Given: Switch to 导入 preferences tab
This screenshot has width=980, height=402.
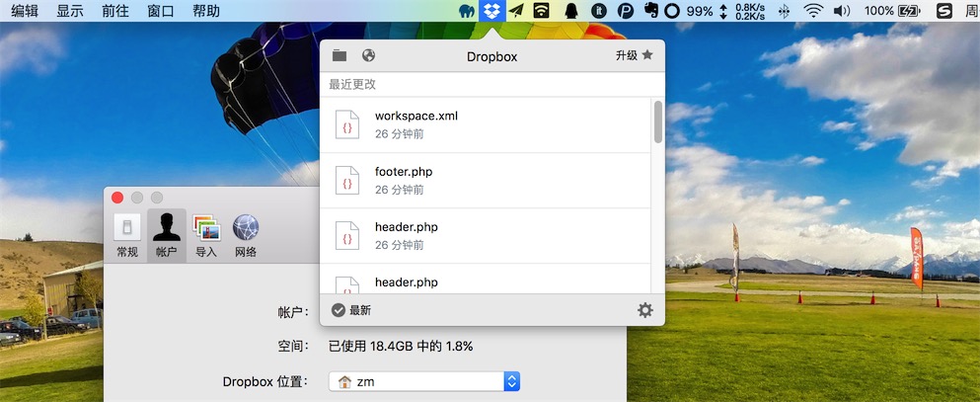Looking at the screenshot, I should click(x=206, y=235).
